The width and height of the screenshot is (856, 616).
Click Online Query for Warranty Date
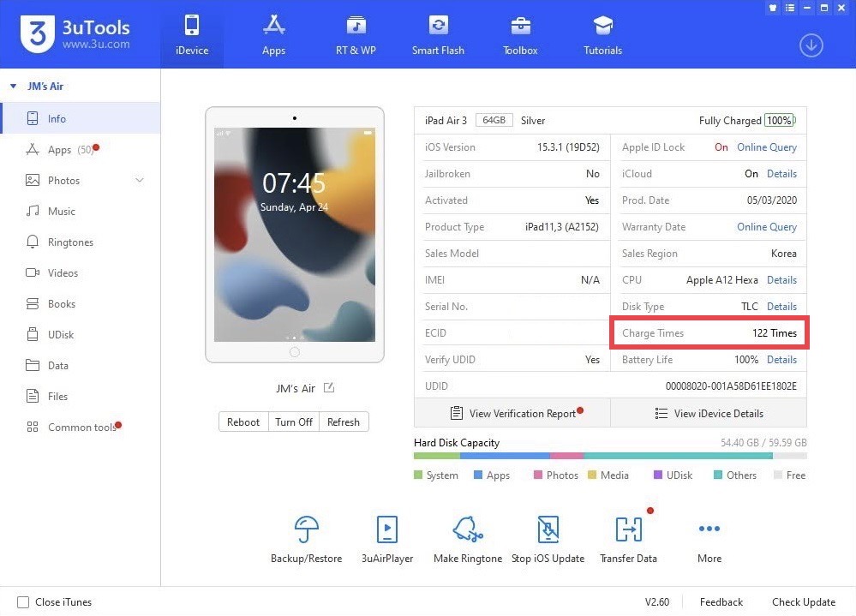[767, 227]
